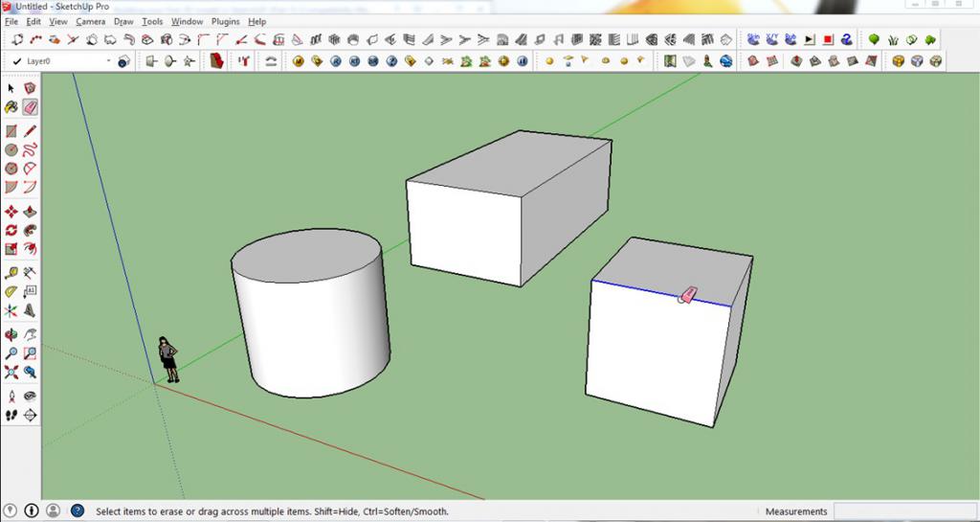Click the blue help question-mark status icon
980x522 pixels.
point(77,511)
